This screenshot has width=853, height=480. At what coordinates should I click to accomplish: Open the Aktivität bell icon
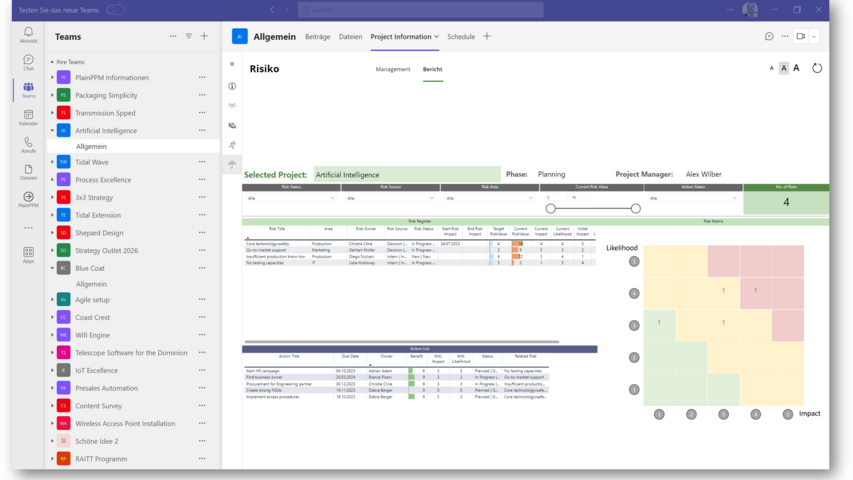click(x=28, y=34)
